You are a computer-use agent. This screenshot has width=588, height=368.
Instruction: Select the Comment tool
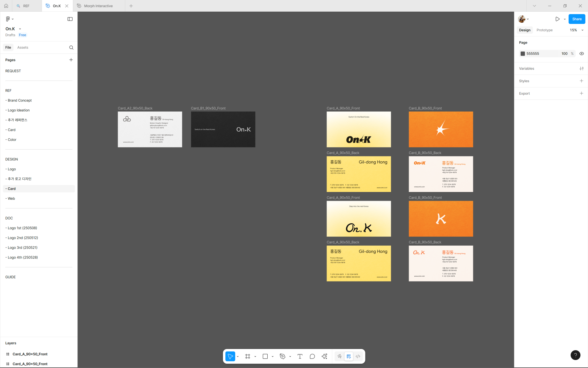point(312,356)
